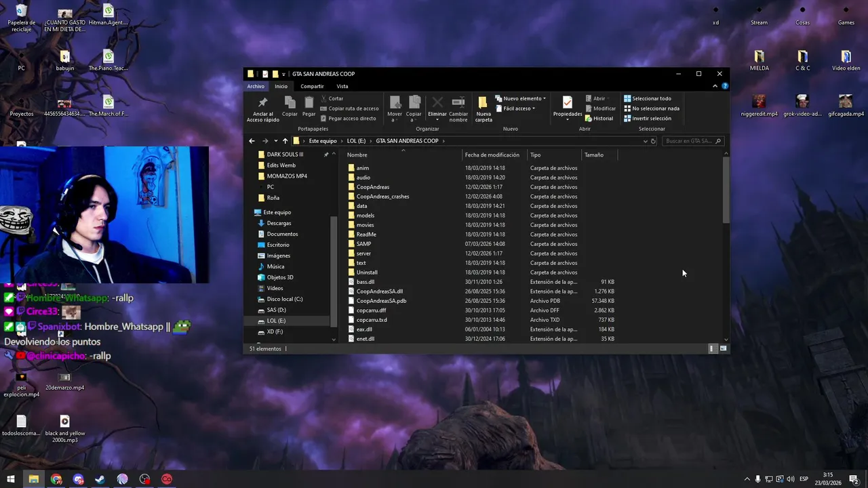
Task: Click the LOL (E:) breadcrumb
Action: pos(356,141)
